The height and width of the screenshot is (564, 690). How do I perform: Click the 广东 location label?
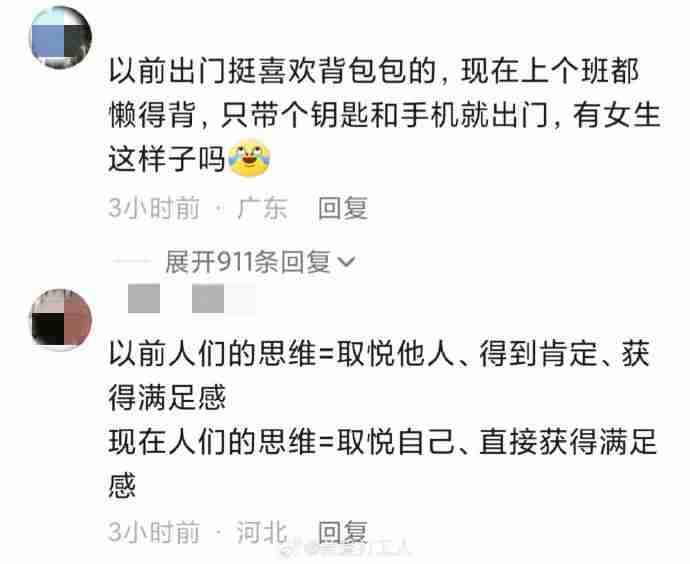(262, 208)
